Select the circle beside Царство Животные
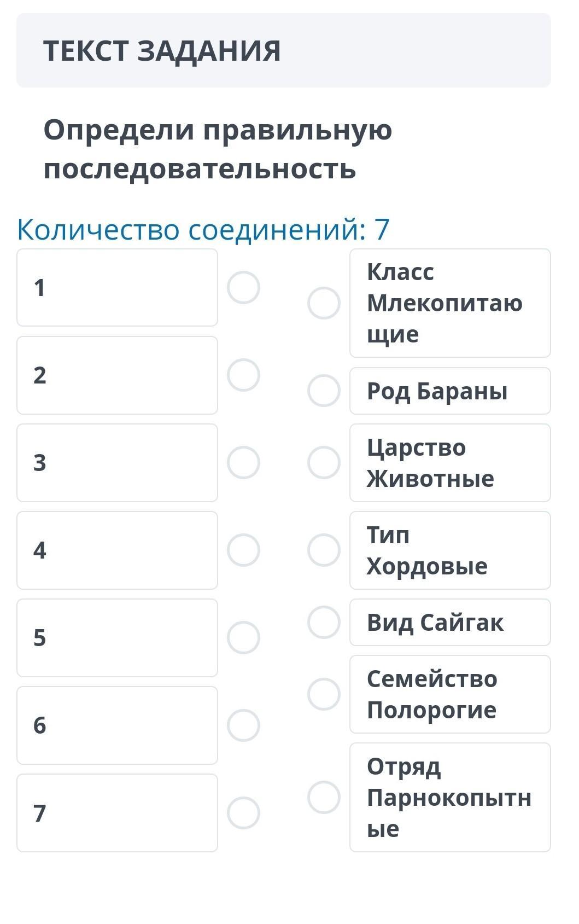Viewport: 579px width, 924px height. pyautogui.click(x=324, y=462)
